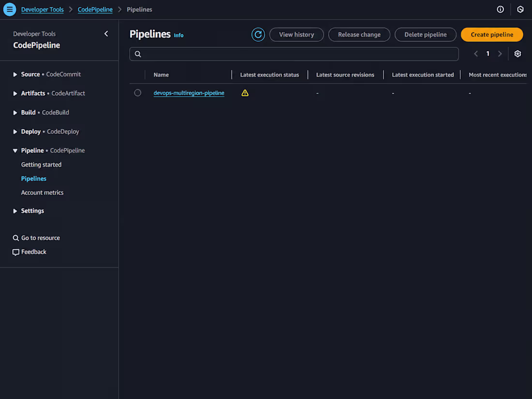The height and width of the screenshot is (399, 532).
Task: Click the Feedback speech bubble icon
Action: pyautogui.click(x=15, y=252)
